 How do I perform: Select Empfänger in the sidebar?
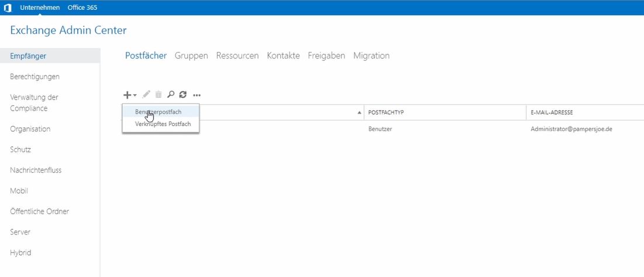pos(50,56)
